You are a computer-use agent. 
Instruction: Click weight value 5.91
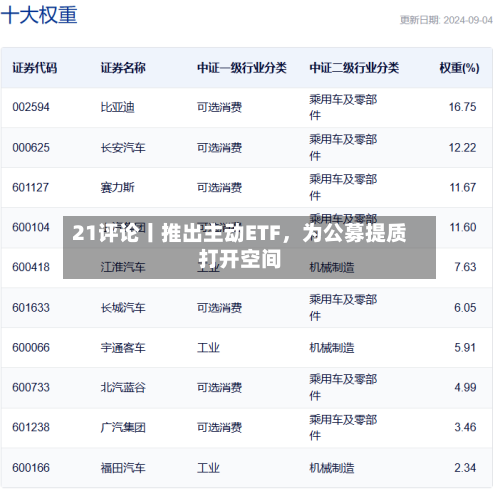[465, 347]
